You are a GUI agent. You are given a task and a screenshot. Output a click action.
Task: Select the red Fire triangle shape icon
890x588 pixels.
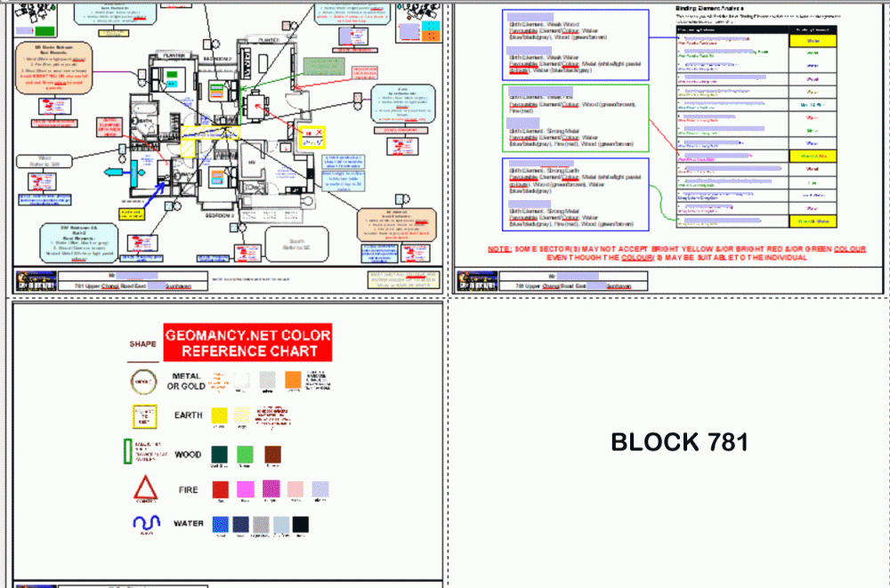point(144,488)
